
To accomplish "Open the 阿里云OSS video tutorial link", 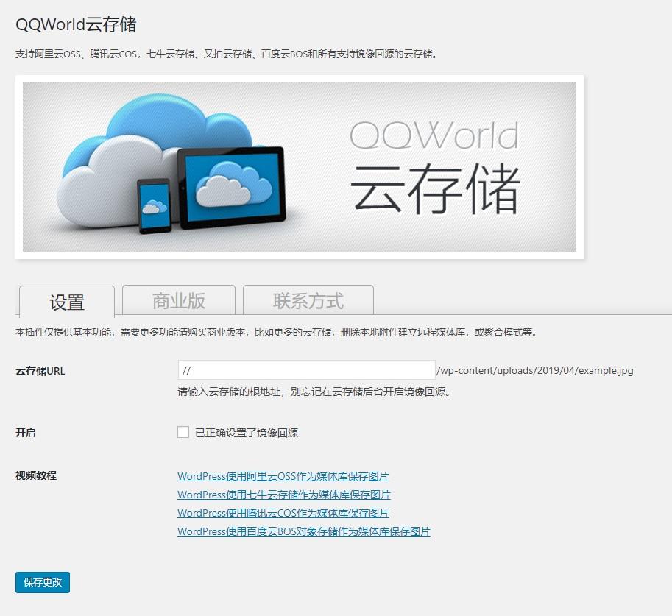I will [x=283, y=476].
